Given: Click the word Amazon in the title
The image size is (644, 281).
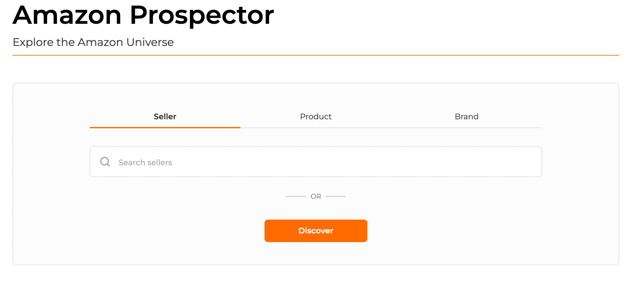Looking at the screenshot, I should coord(67,15).
